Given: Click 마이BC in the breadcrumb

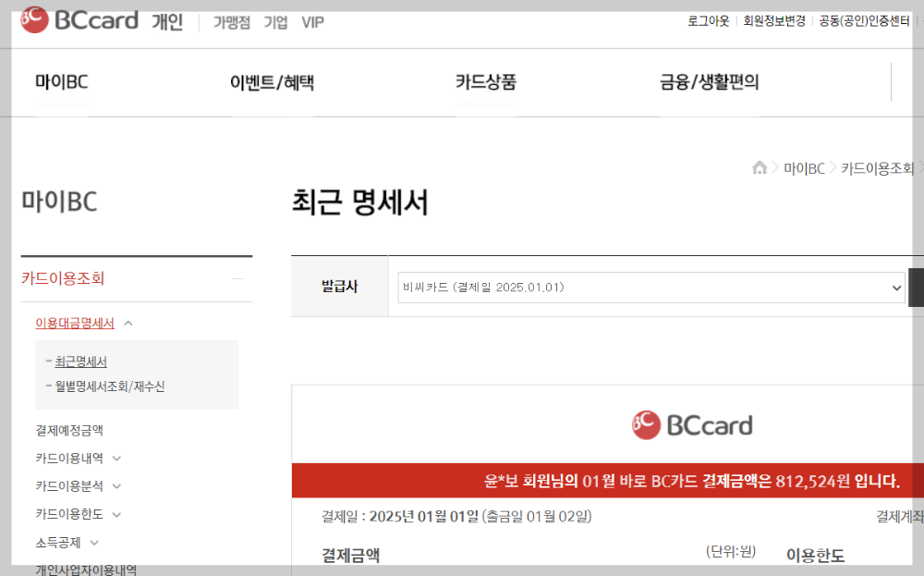Looking at the screenshot, I should click(804, 168).
